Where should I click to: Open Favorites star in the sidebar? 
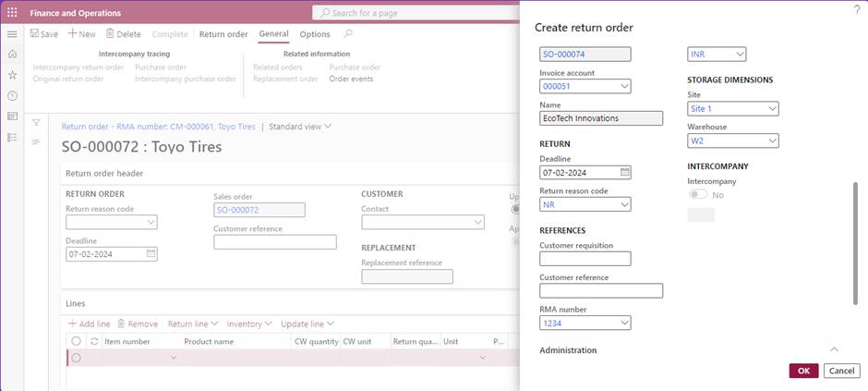tap(12, 75)
